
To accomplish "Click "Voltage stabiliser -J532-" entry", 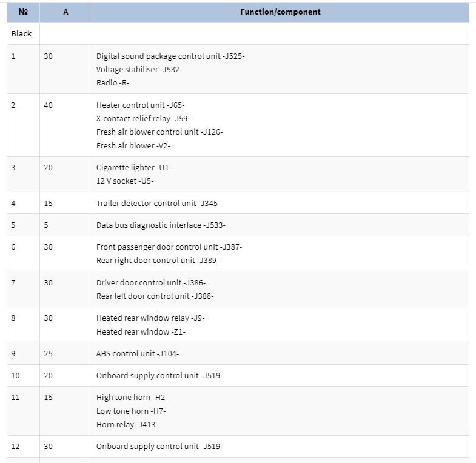I will pyautogui.click(x=139, y=70).
